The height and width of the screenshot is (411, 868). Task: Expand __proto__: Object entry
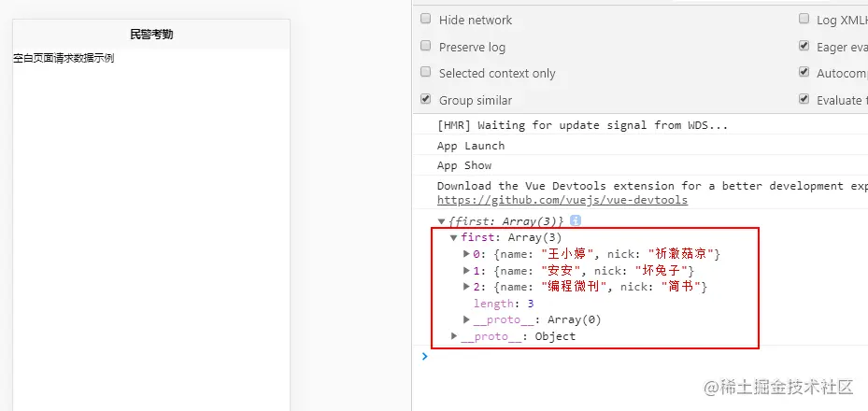click(454, 335)
